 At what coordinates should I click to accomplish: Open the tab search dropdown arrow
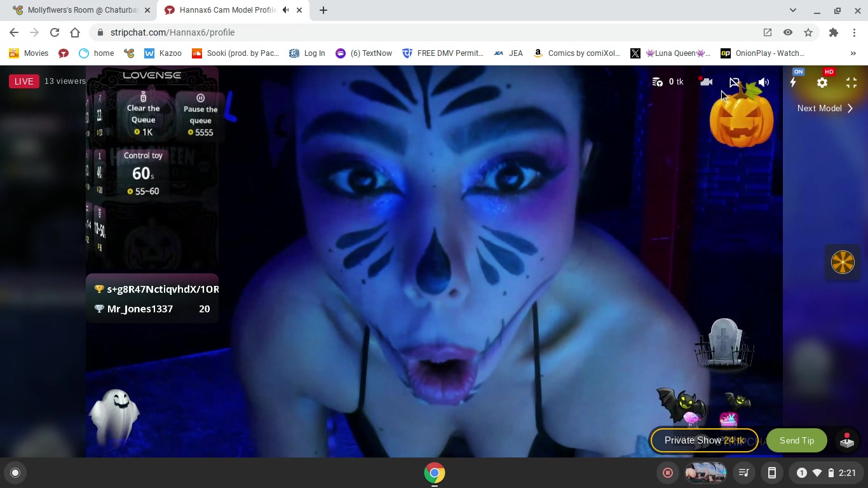(793, 10)
